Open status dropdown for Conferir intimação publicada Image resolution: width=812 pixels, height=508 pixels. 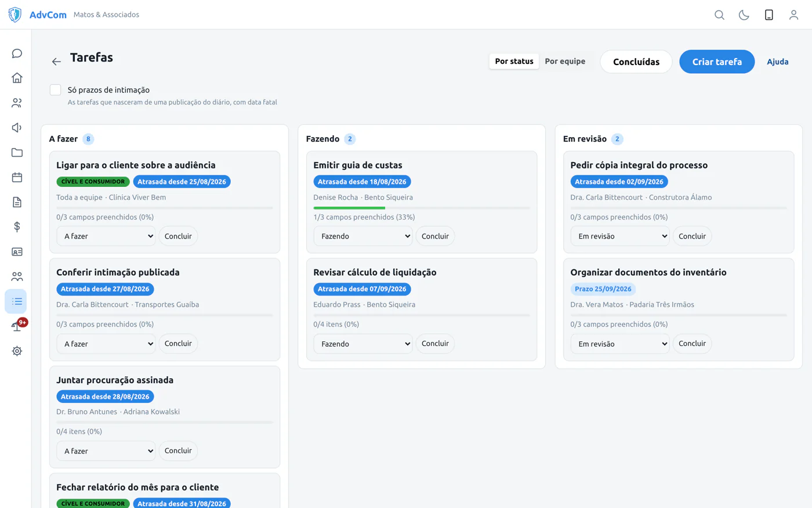(106, 344)
